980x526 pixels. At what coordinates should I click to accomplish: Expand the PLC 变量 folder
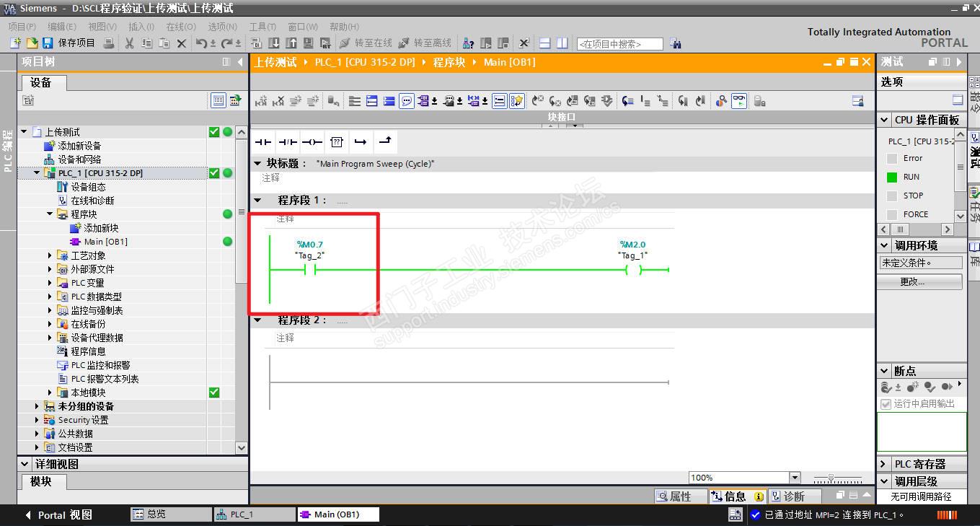50,283
